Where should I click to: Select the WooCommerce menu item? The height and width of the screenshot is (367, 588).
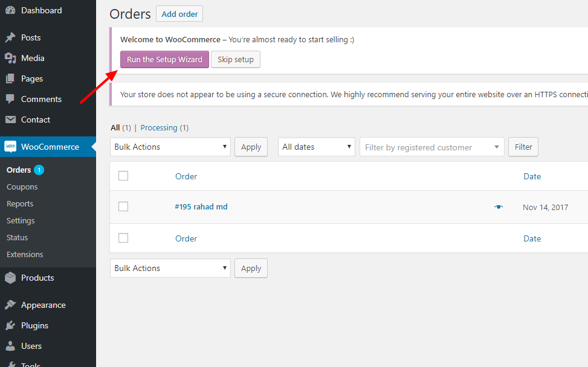click(x=48, y=147)
